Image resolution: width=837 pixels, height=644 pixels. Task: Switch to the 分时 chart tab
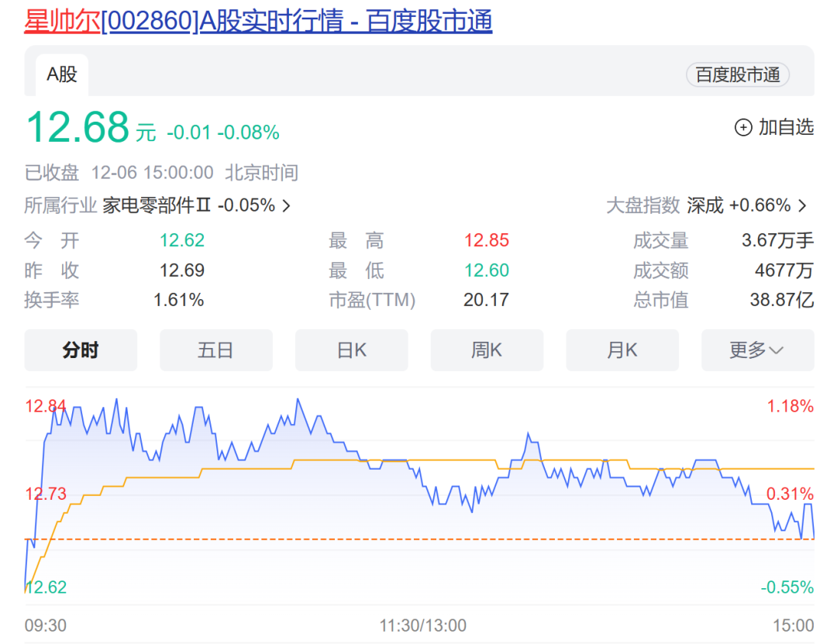(x=81, y=350)
